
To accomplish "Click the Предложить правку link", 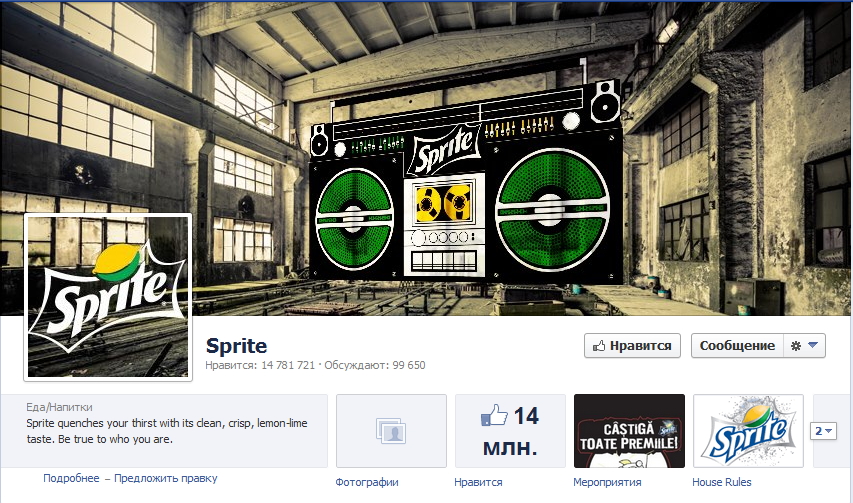I will 165,479.
